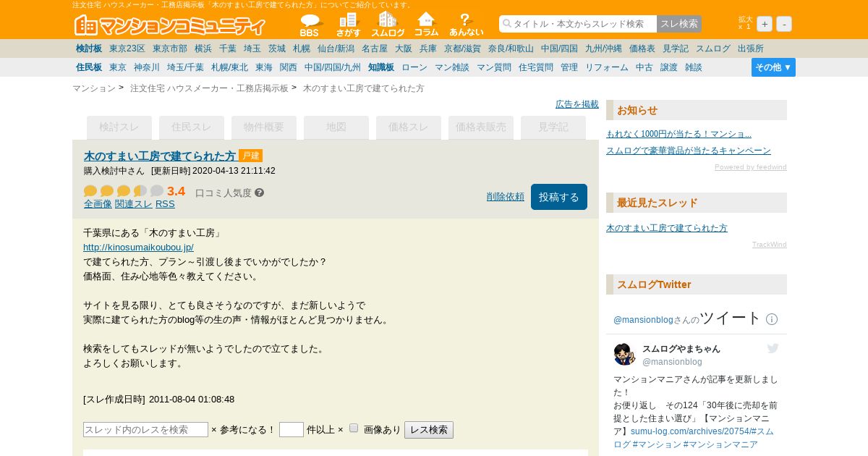Switch to the 価格表販売 tab
This screenshot has height=456, width=868.
pos(481,127)
